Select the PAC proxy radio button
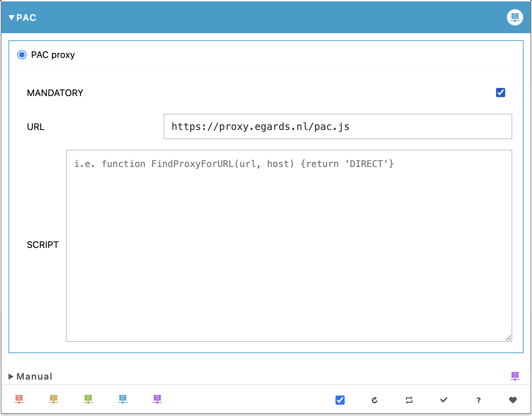The height and width of the screenshot is (416, 532). point(22,55)
